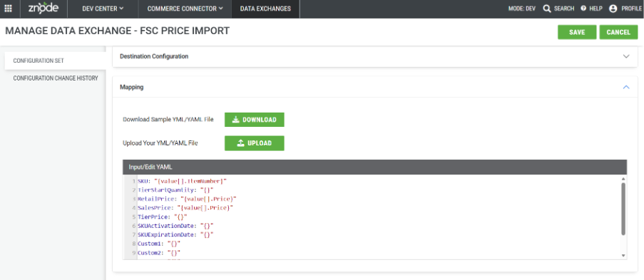Image resolution: width=644 pixels, height=280 pixels.
Task: Click the Mode: Dev indicator
Action: click(x=521, y=9)
